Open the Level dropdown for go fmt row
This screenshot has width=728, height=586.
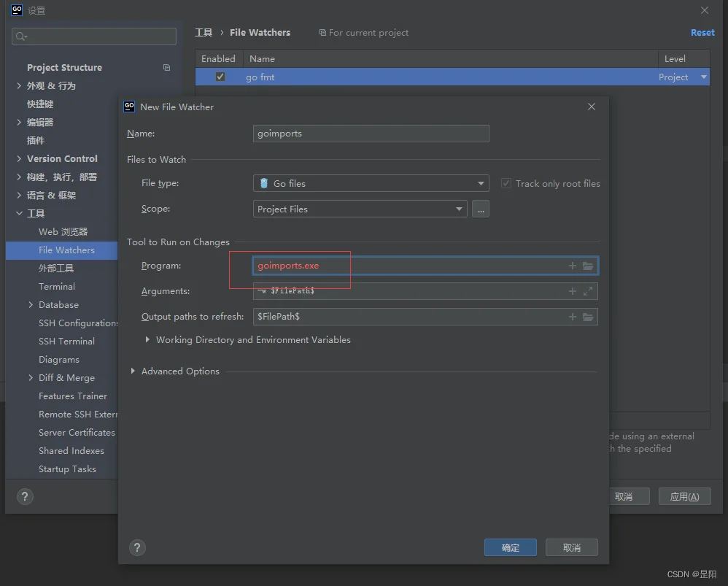coord(704,77)
